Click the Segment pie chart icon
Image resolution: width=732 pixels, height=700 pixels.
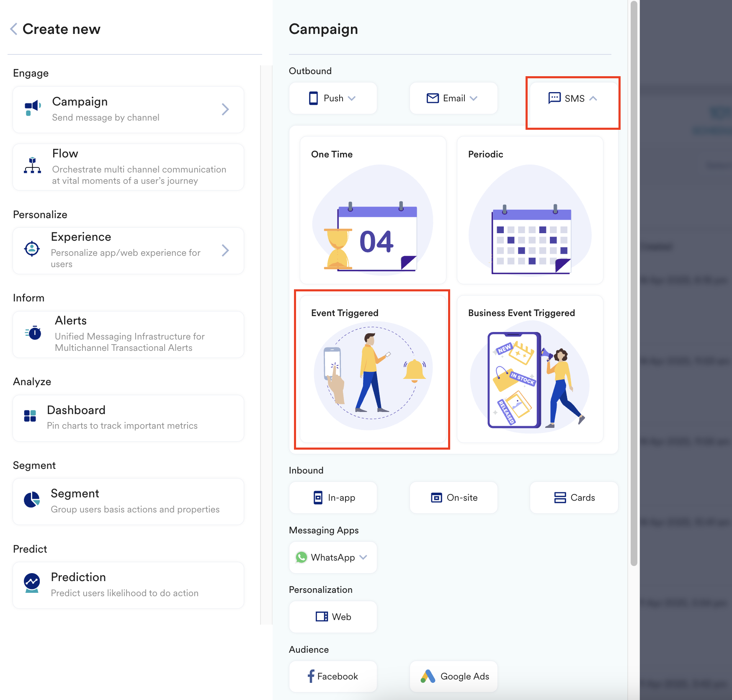coord(32,499)
